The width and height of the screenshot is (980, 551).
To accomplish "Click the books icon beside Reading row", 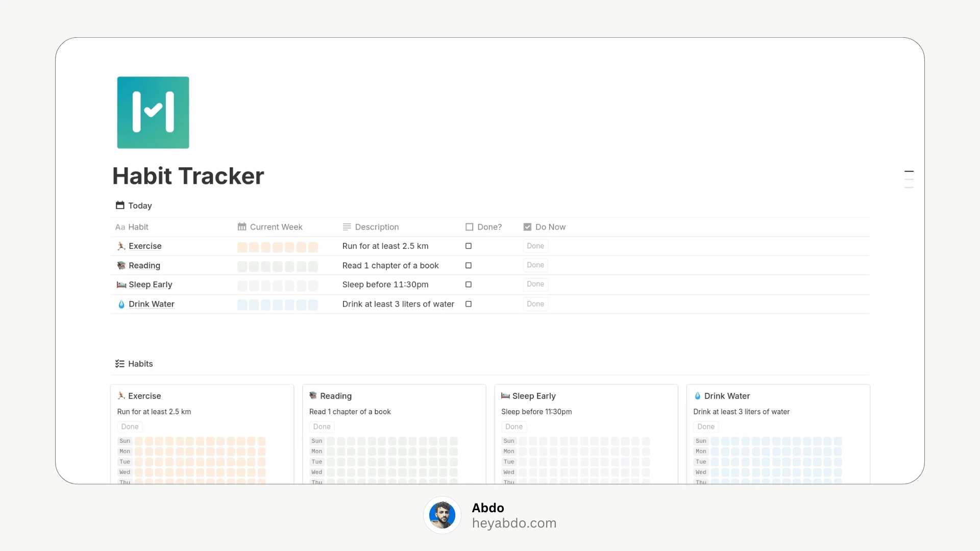I will 121,265.
